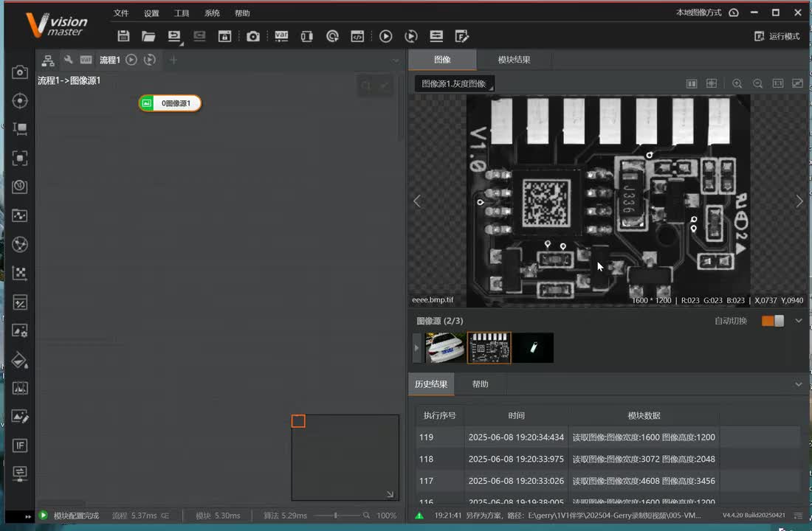Collapse the history results panel chevron
Image resolution: width=812 pixels, height=531 pixels.
(x=798, y=384)
